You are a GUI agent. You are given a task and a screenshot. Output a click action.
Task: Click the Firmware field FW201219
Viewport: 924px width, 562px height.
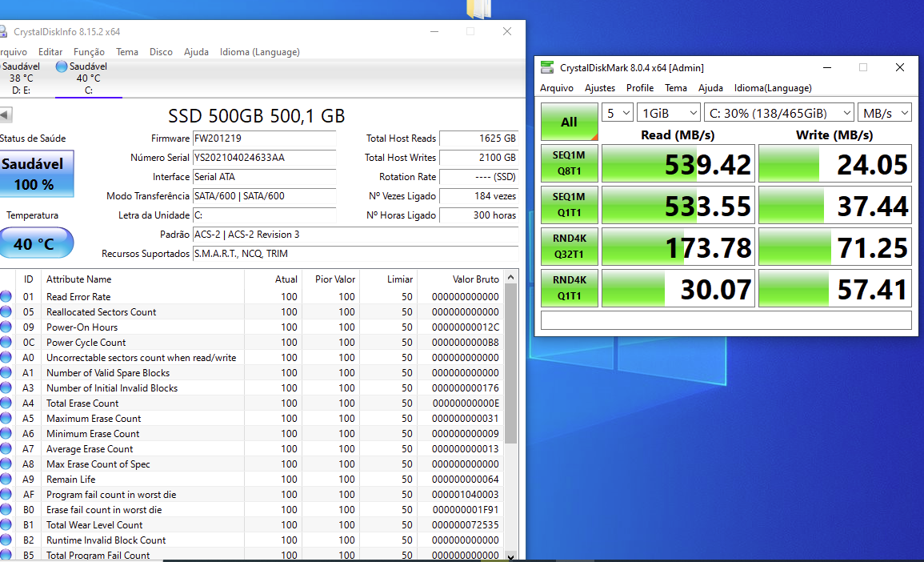pyautogui.click(x=264, y=138)
